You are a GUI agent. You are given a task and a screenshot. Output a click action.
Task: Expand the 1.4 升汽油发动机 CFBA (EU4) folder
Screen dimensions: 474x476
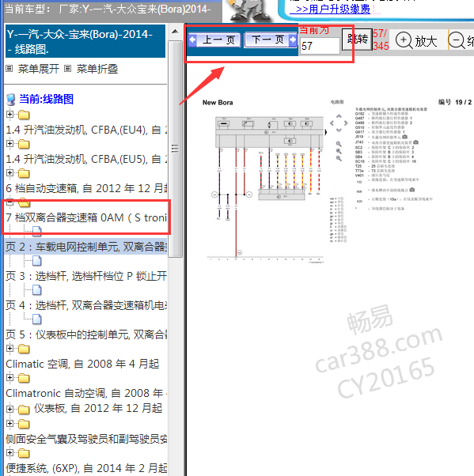(9, 115)
